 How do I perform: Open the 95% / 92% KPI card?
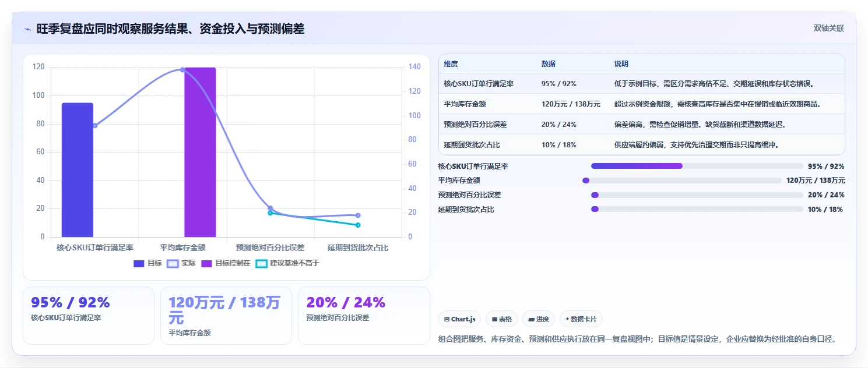pos(89,315)
